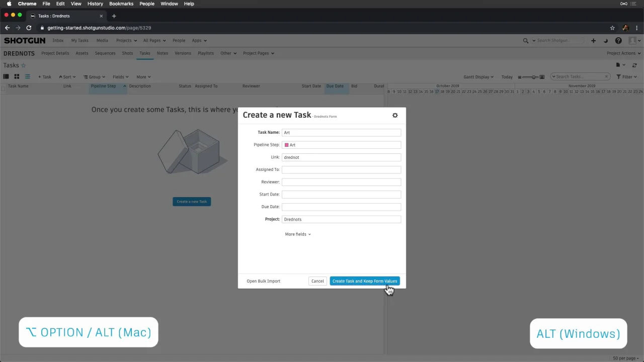Click the plus create icon in header
This screenshot has width=644, height=362.
click(593, 41)
